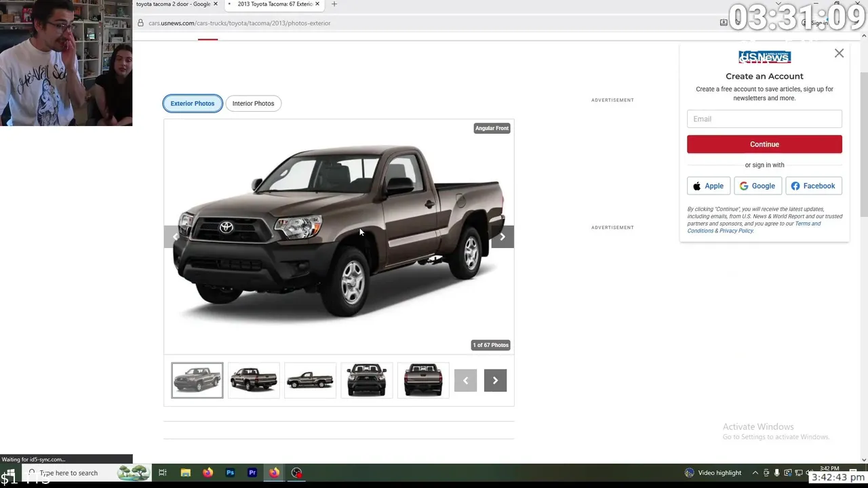This screenshot has width=868, height=488.
Task: Open the active Firefox window taskbar icon
Action: 274,473
